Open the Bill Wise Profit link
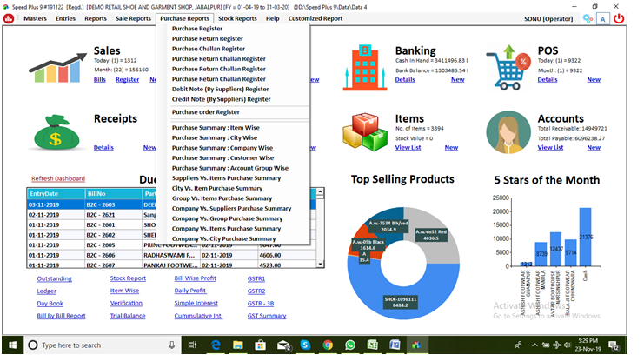This screenshot has height=355, width=644. pyautogui.click(x=195, y=278)
